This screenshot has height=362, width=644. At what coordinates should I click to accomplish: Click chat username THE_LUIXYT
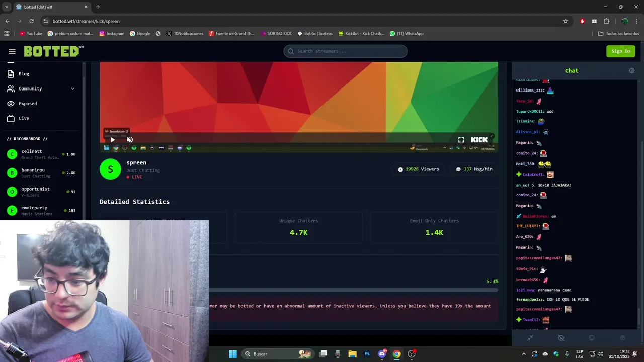coord(527,226)
